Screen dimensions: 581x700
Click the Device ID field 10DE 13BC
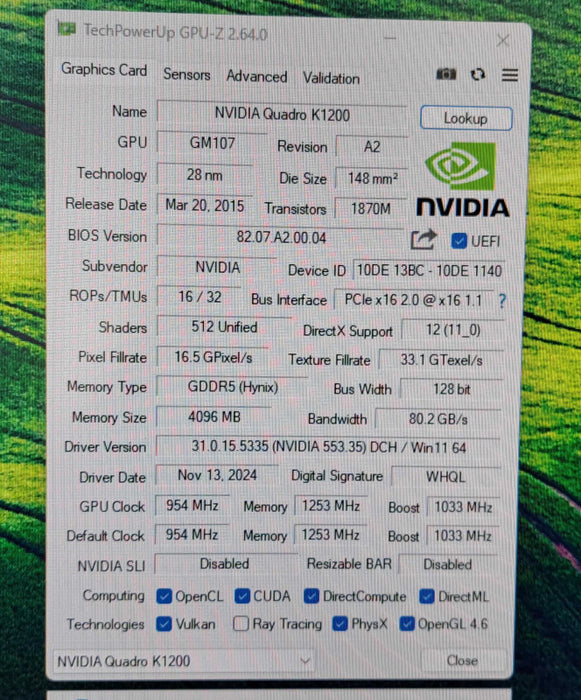click(429, 271)
